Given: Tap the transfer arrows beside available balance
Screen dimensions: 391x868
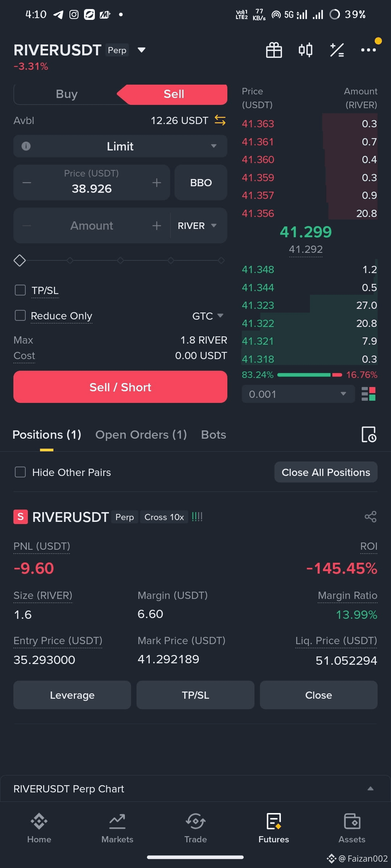Looking at the screenshot, I should pyautogui.click(x=220, y=120).
